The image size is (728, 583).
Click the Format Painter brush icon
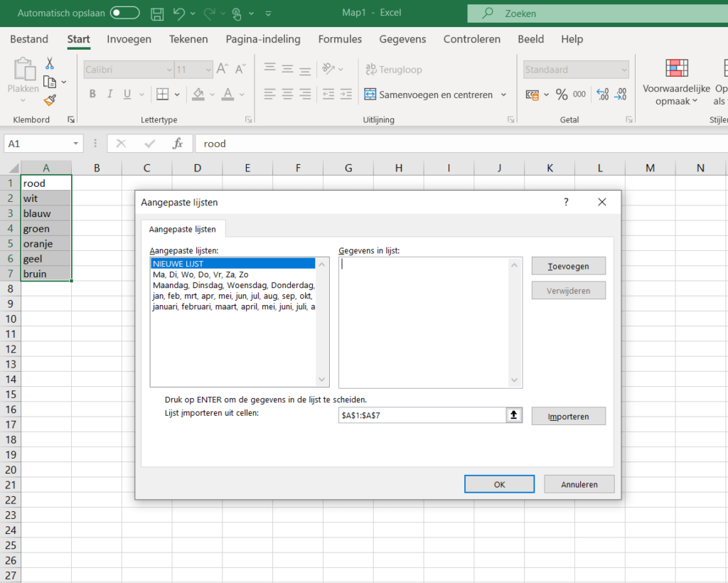pyautogui.click(x=50, y=100)
